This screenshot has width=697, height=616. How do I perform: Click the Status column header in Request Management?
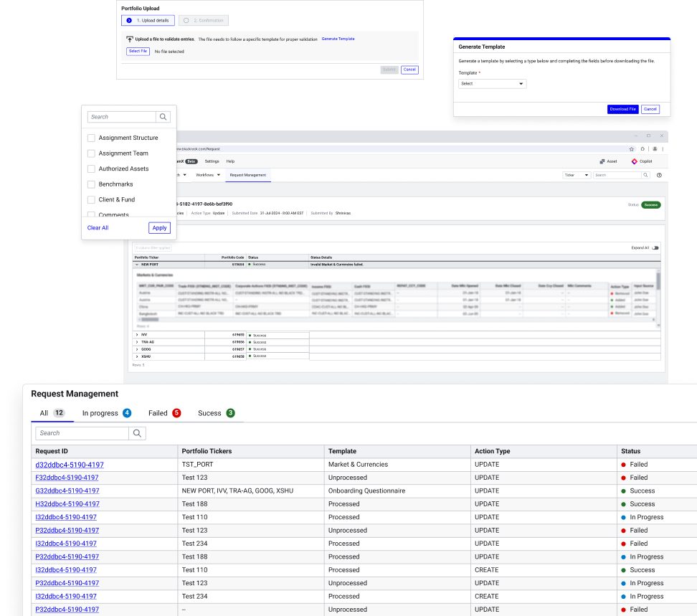pos(657,451)
